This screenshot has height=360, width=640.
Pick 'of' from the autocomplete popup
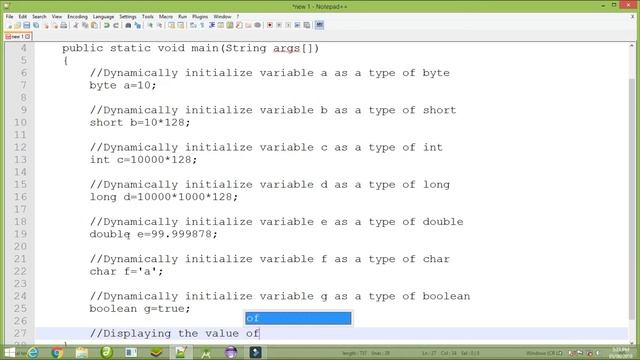point(298,318)
